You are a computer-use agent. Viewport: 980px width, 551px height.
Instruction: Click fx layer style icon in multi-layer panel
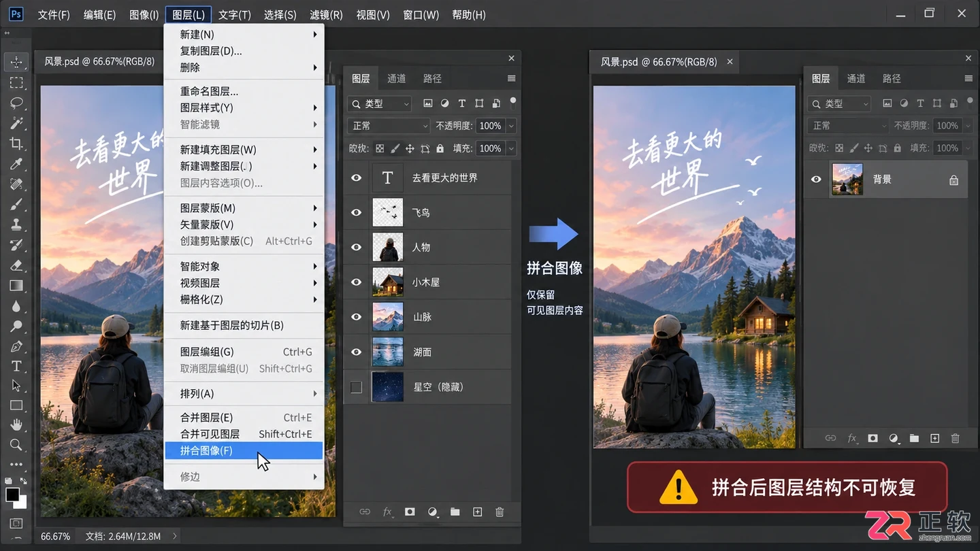[x=387, y=512]
